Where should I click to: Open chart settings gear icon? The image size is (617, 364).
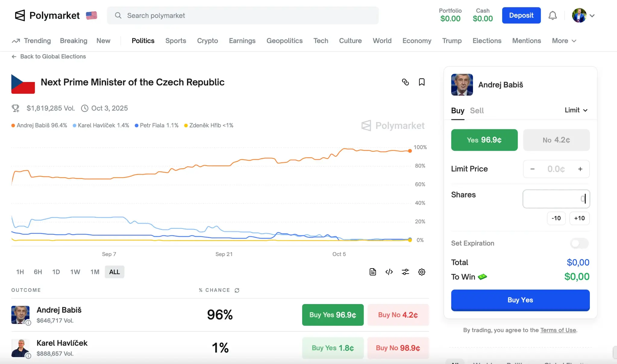[x=421, y=272]
